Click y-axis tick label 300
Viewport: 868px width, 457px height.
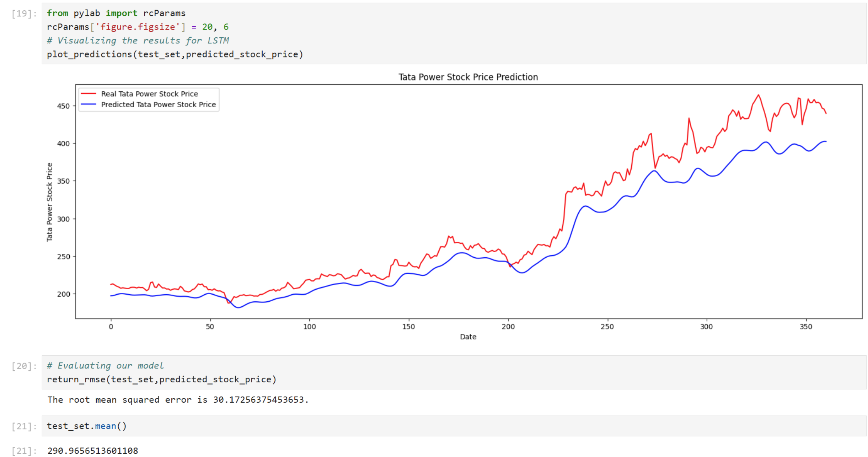(63, 219)
